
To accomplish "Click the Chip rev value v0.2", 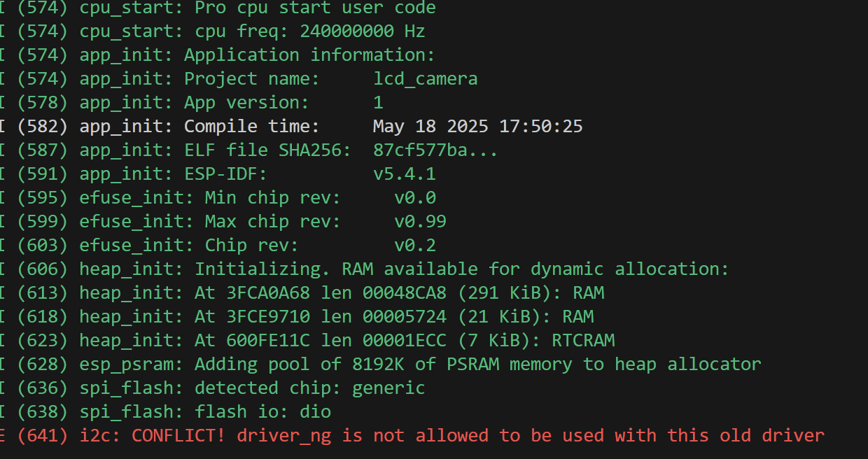I will pos(414,246).
